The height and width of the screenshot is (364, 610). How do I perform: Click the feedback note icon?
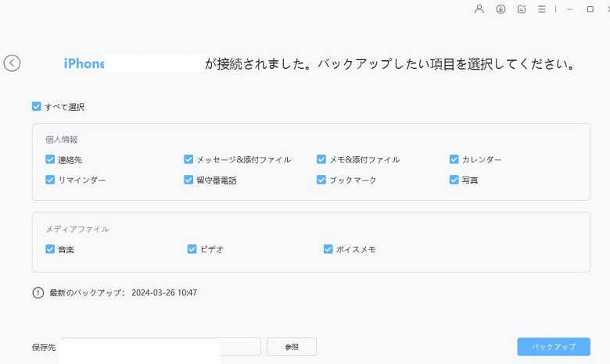pyautogui.click(x=522, y=9)
